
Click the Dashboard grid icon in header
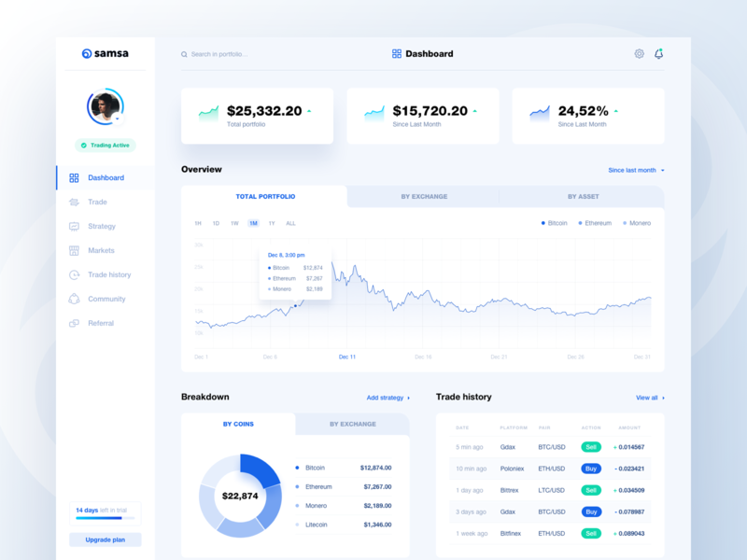pyautogui.click(x=396, y=54)
